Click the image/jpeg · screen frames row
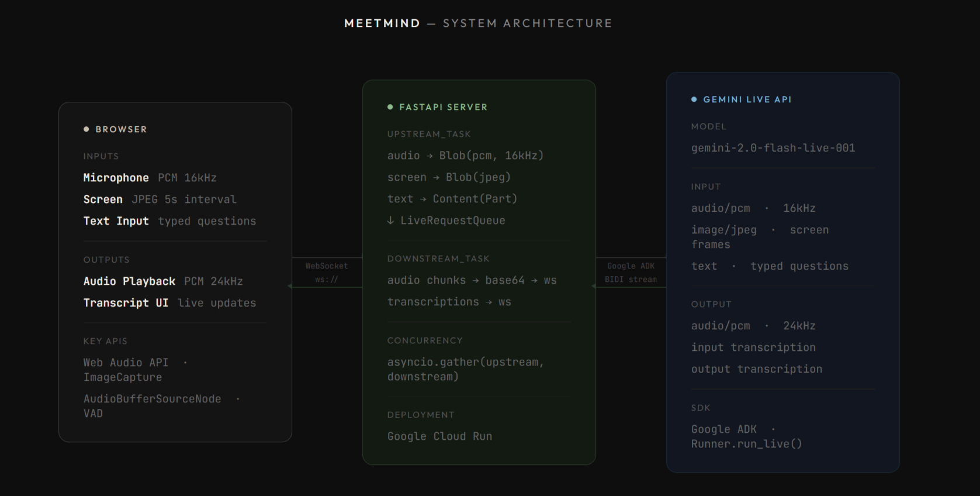Viewport: 980px width, 496px height. click(760, 237)
